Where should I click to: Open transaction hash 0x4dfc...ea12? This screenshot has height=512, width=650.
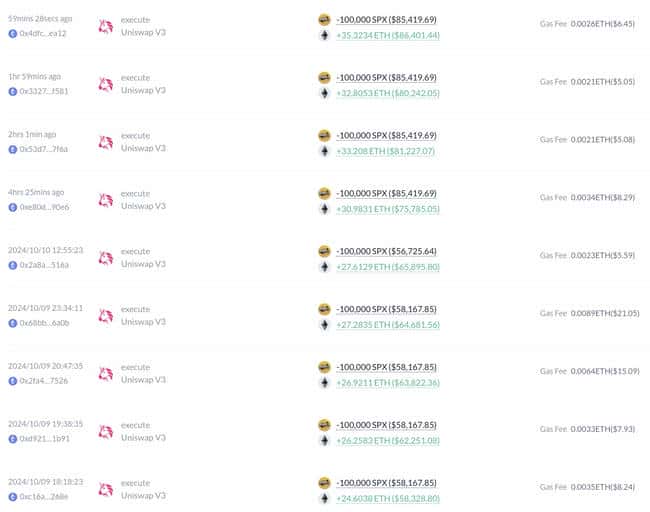pos(43,33)
